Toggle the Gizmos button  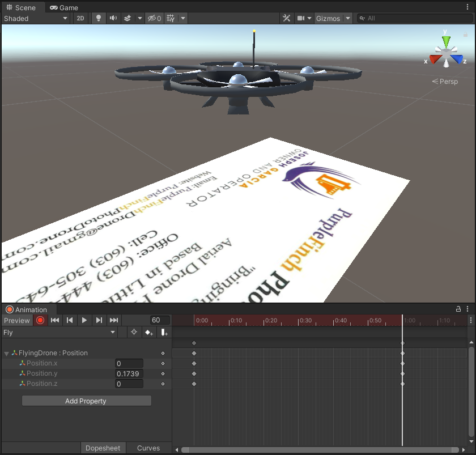328,19
